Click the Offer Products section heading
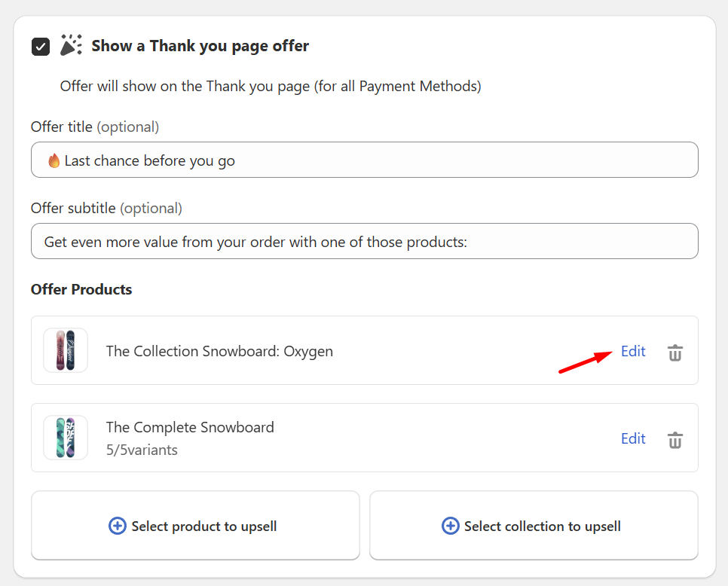The image size is (728, 586). tap(81, 289)
